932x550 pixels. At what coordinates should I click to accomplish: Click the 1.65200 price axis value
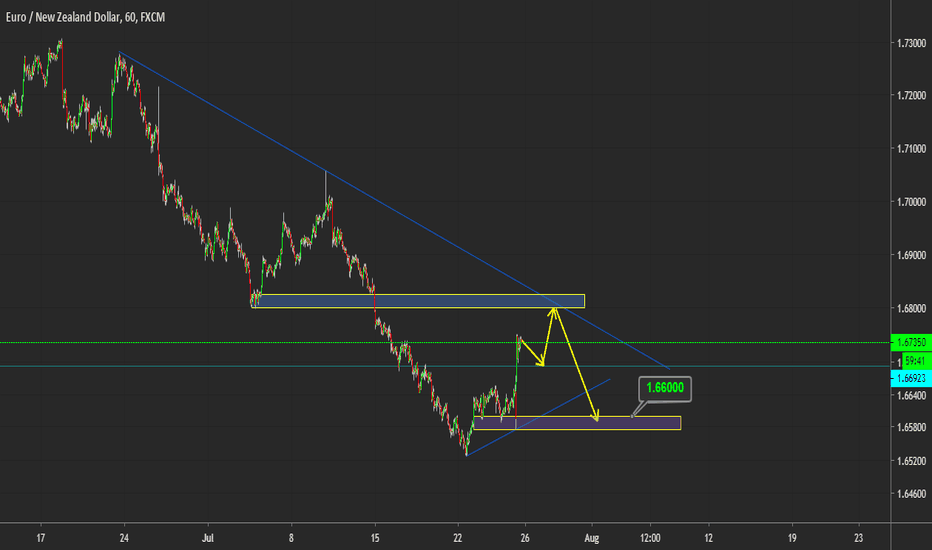pyautogui.click(x=911, y=461)
